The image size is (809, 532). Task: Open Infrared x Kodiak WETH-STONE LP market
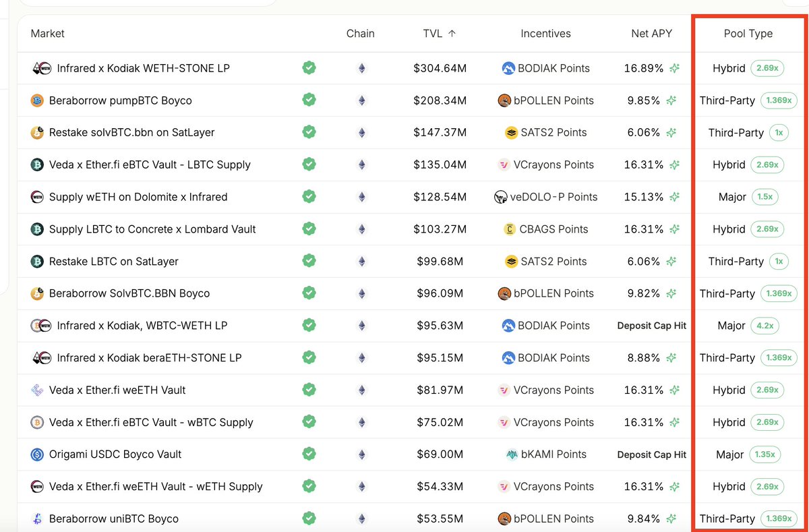[143, 68]
